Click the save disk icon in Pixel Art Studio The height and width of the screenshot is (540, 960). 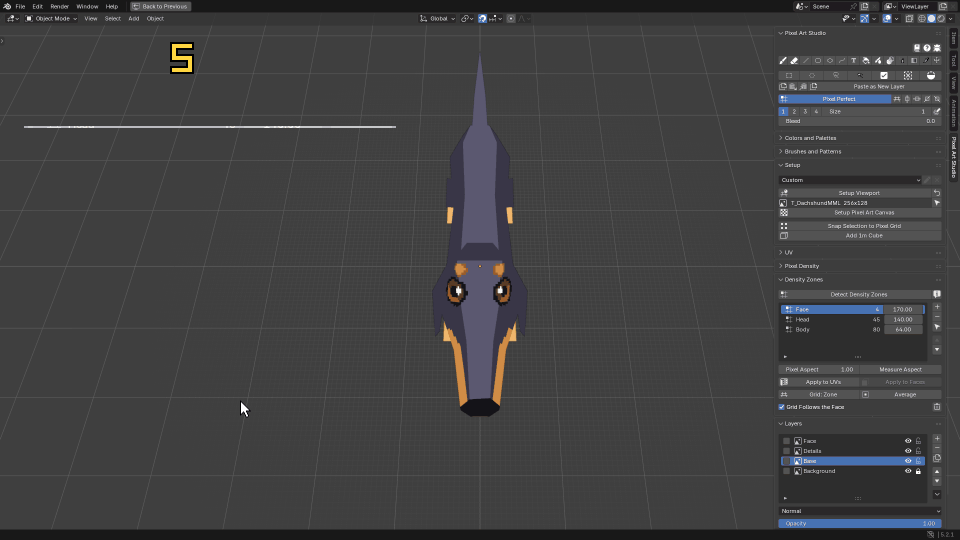(x=917, y=48)
